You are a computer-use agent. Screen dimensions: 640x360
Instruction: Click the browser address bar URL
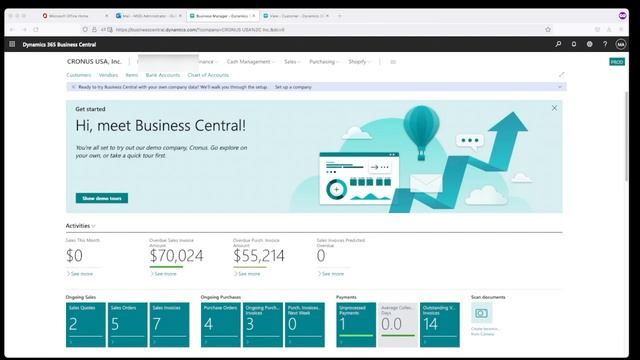(200, 30)
